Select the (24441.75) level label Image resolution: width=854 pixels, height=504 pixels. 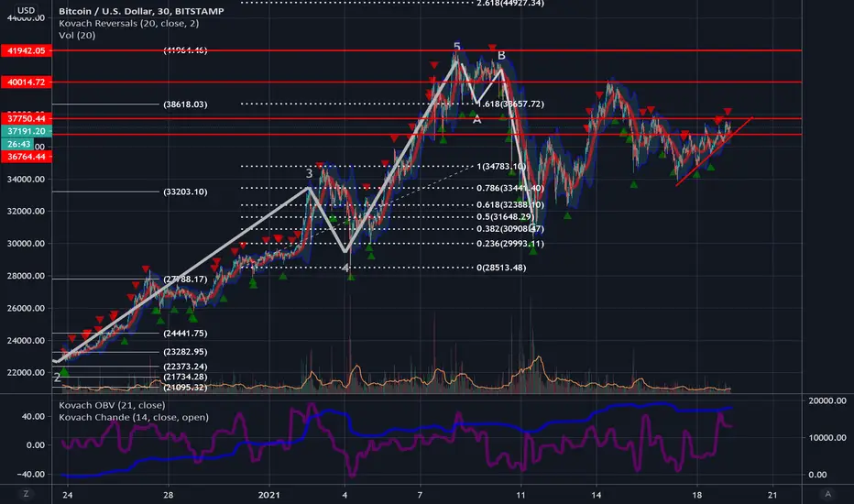click(x=185, y=334)
